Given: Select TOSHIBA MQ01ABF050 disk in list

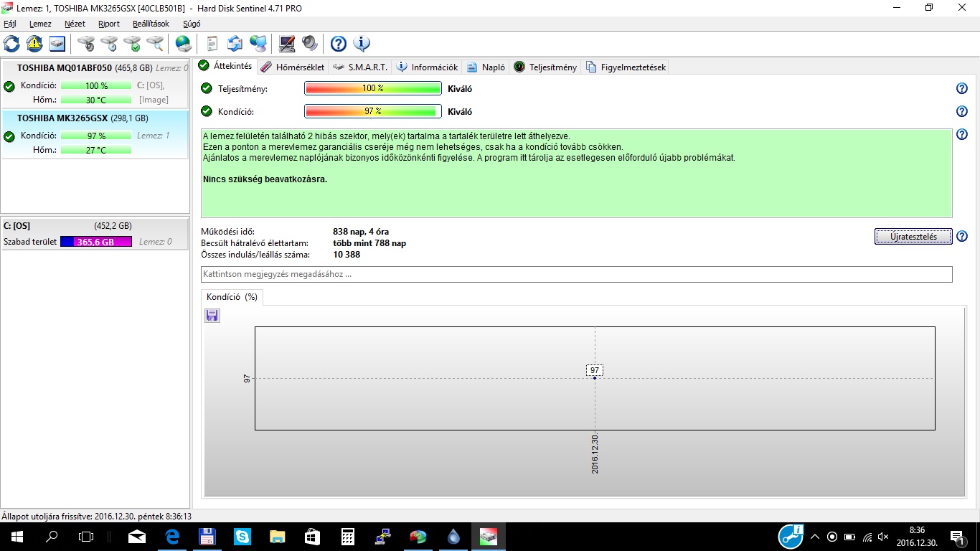Looking at the screenshot, I should coord(95,84).
